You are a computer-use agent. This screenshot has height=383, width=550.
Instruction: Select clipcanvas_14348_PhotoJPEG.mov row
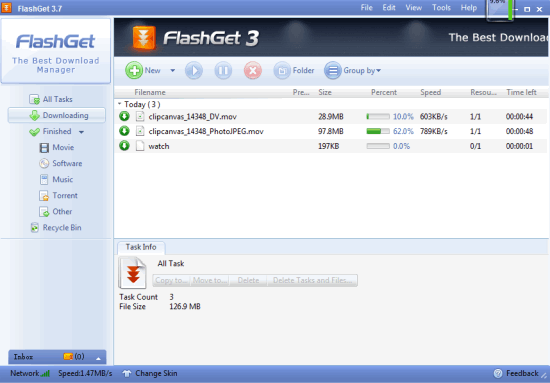(x=330, y=131)
